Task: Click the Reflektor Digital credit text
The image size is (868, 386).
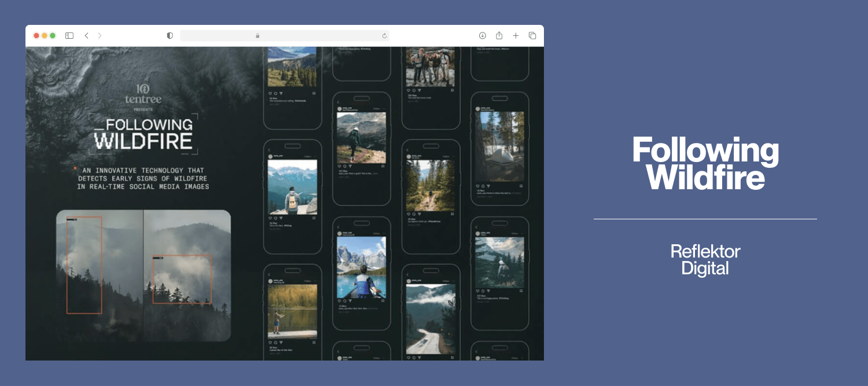Action: 705,260
